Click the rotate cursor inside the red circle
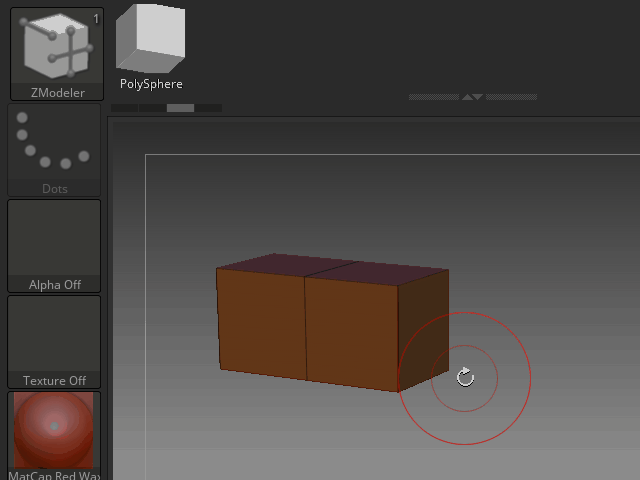This screenshot has width=640, height=480. (x=465, y=377)
